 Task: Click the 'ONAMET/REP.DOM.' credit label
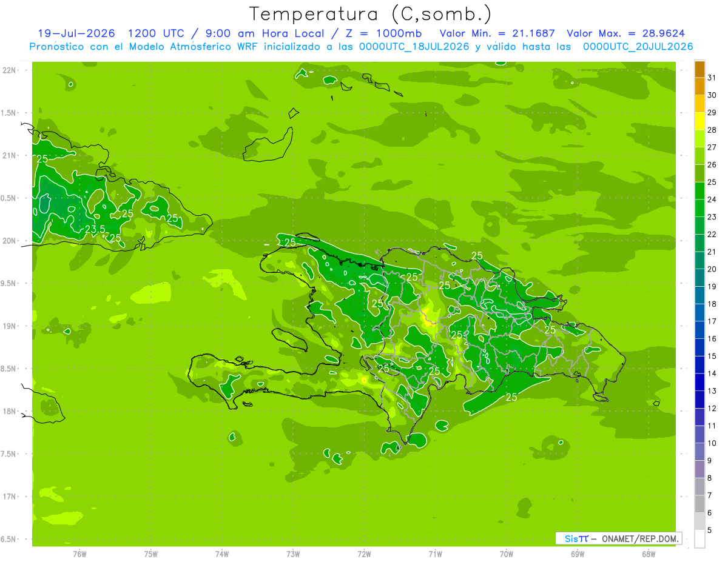641,538
